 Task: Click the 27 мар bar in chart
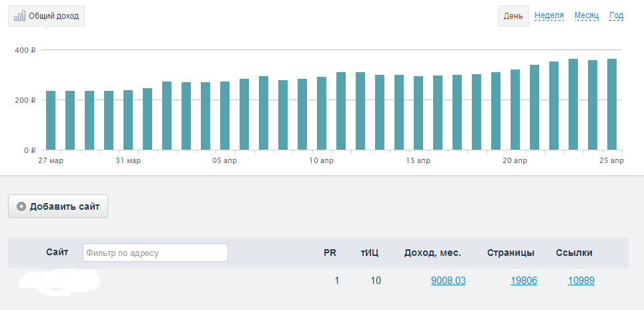(x=51, y=120)
